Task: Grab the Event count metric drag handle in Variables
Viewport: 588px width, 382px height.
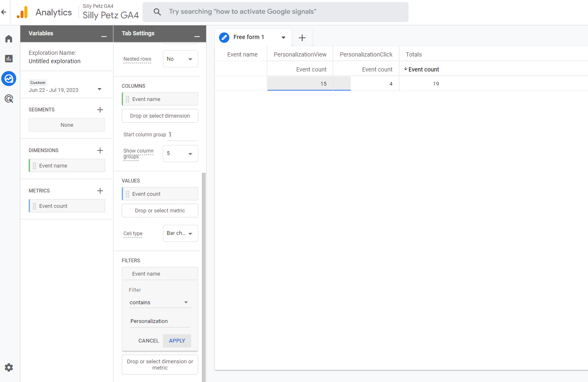Action: (x=34, y=206)
